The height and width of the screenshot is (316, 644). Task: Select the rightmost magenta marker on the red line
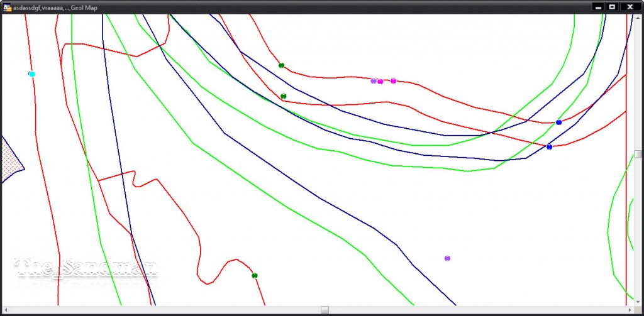pos(394,81)
